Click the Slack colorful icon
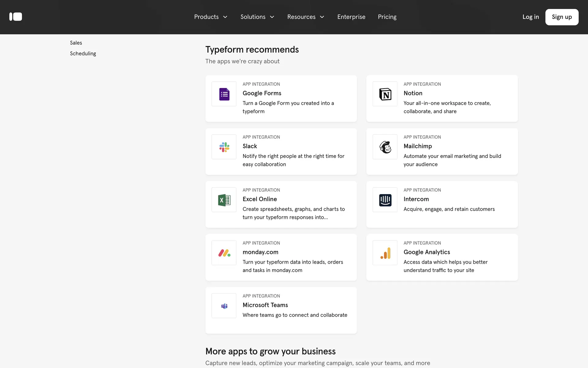Screen dimensions: 588x368 point(224,147)
